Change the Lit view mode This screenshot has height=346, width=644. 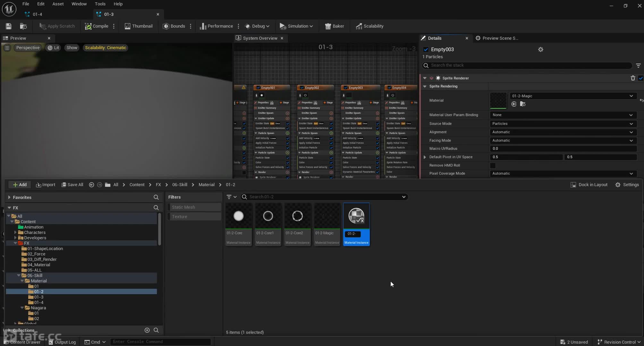54,48
